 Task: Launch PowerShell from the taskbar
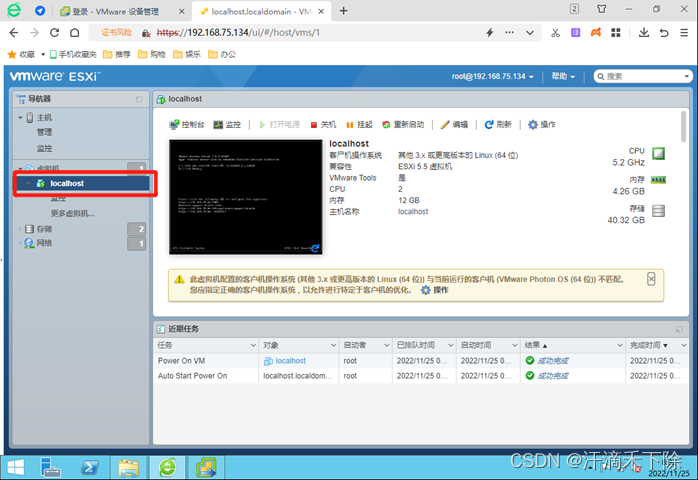[x=90, y=468]
